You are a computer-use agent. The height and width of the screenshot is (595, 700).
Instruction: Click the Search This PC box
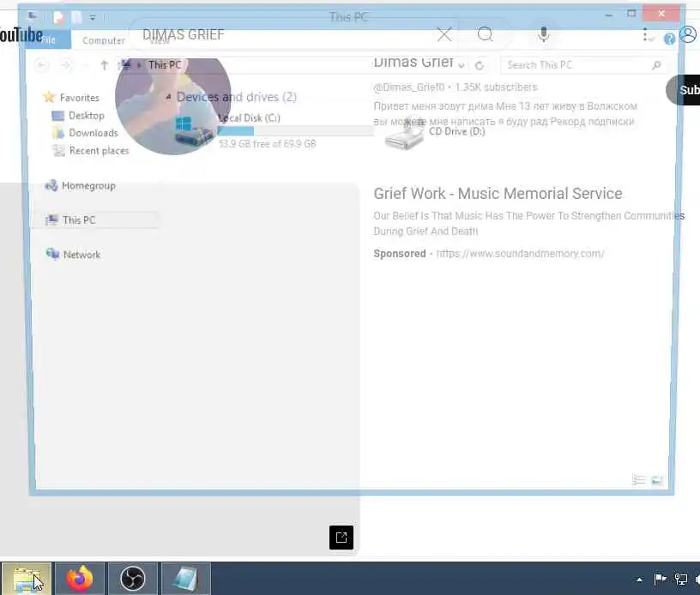[583, 65]
